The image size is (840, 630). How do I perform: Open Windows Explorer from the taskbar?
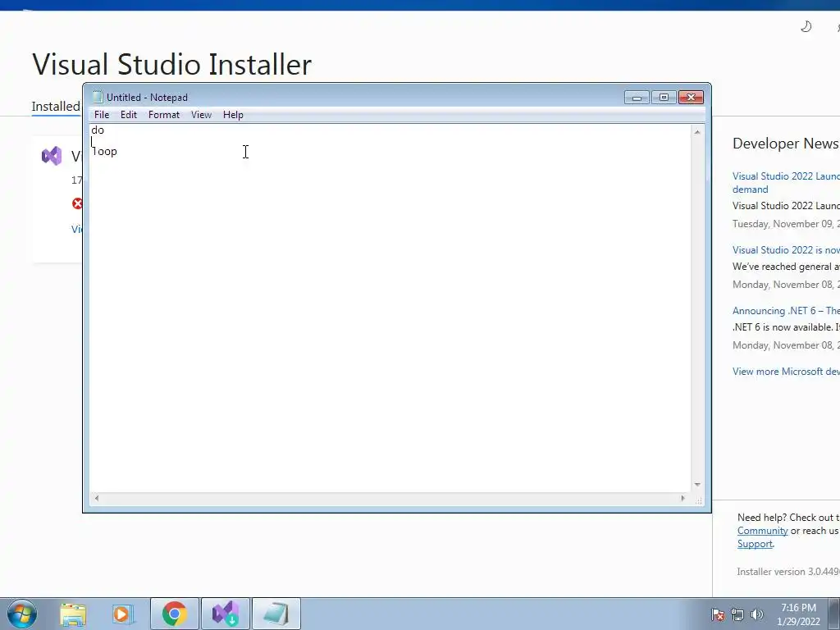point(73,614)
